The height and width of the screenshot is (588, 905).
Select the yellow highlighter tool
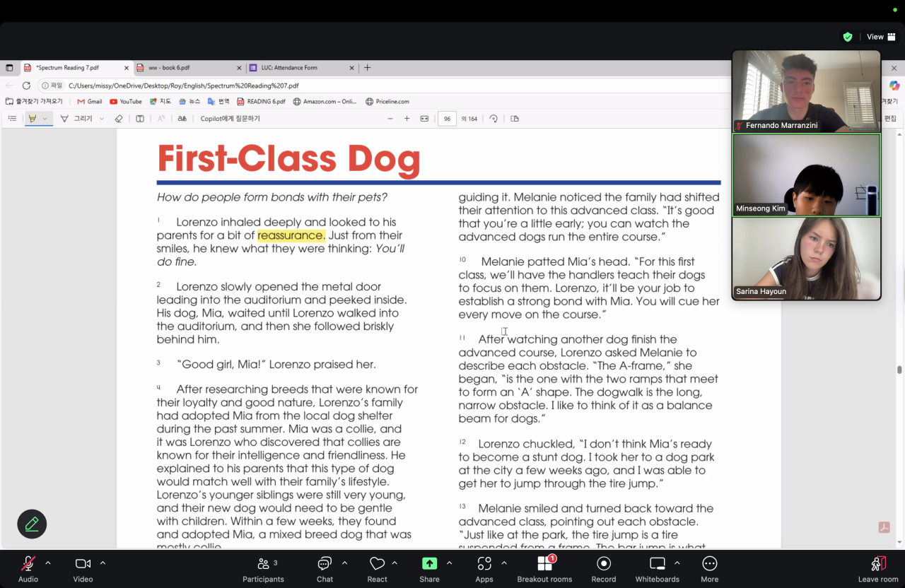point(32,119)
